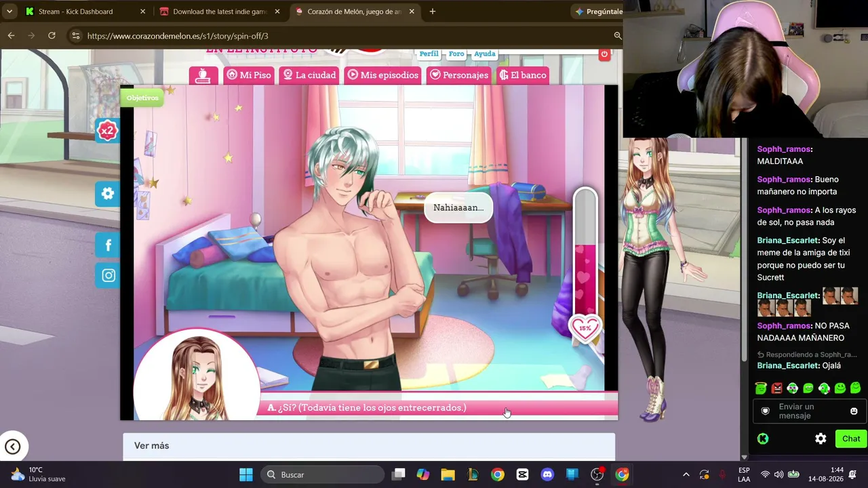Open Mis episodios menu
The image size is (868, 488).
point(382,75)
